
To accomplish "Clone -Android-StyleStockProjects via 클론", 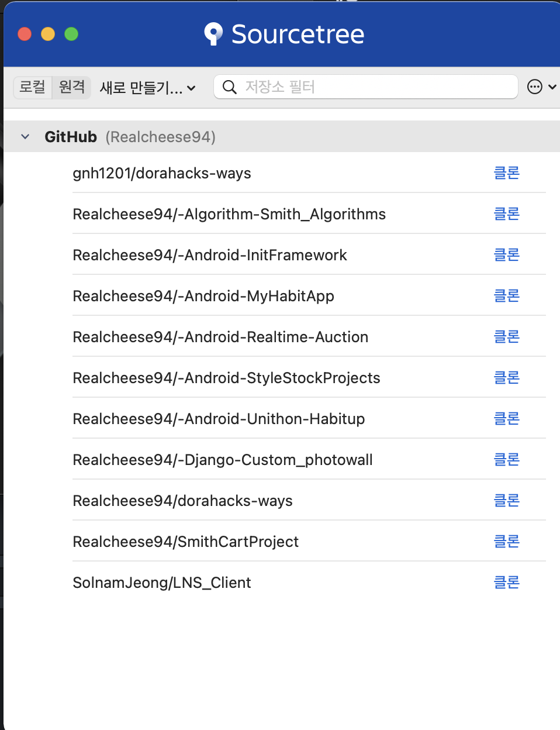I will [507, 378].
